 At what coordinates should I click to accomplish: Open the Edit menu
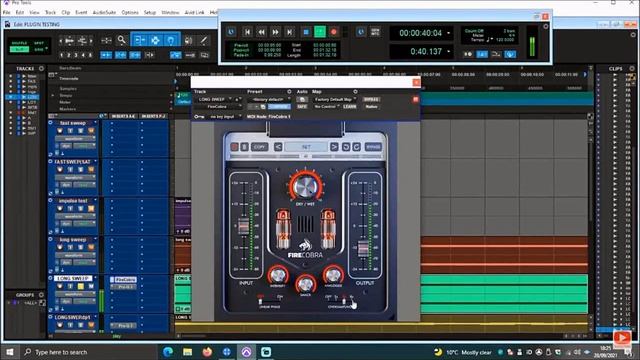click(20, 13)
